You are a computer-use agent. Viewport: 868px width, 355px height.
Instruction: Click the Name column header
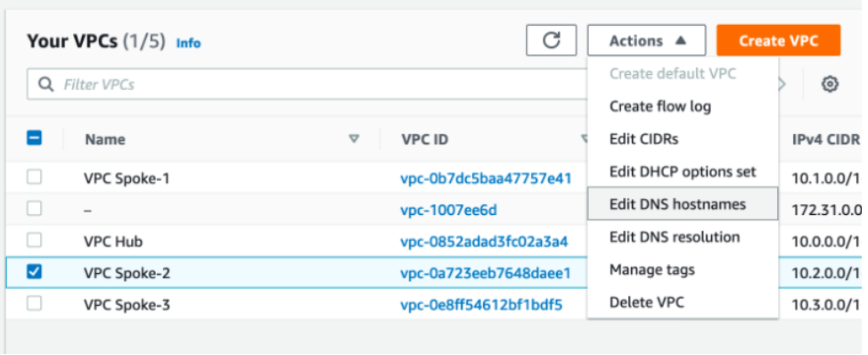[105, 139]
